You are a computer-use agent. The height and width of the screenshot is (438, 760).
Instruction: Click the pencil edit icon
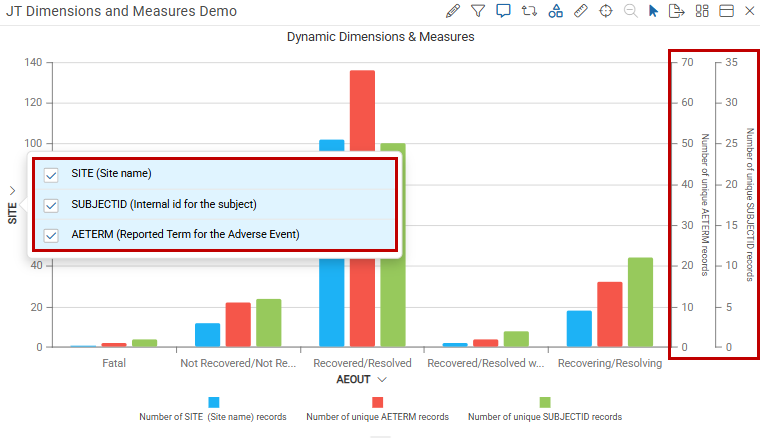click(453, 11)
